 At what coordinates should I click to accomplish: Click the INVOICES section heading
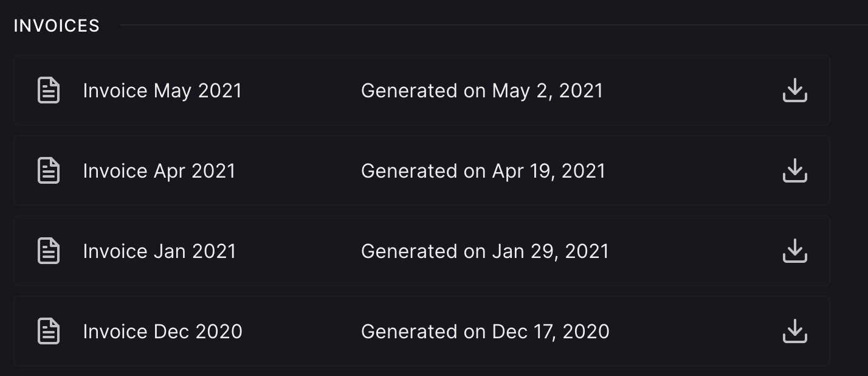coord(57,26)
